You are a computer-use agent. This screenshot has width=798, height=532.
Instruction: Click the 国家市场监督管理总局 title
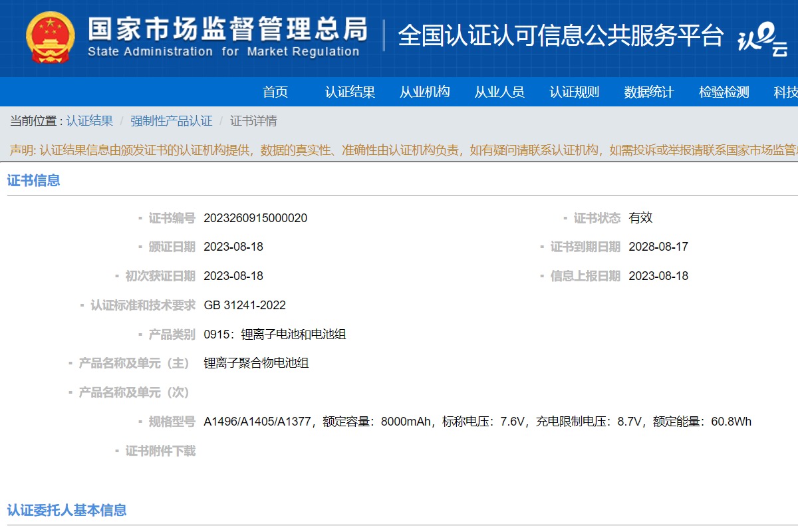coord(227,29)
